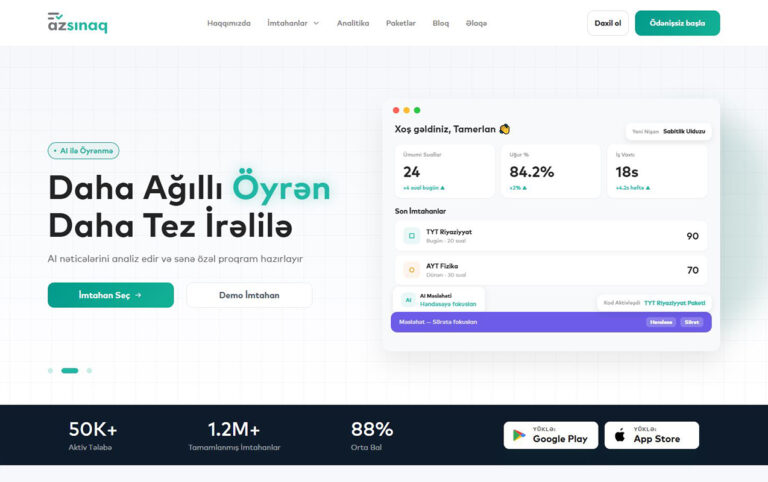Click the Demo İmtahan button

[249, 295]
